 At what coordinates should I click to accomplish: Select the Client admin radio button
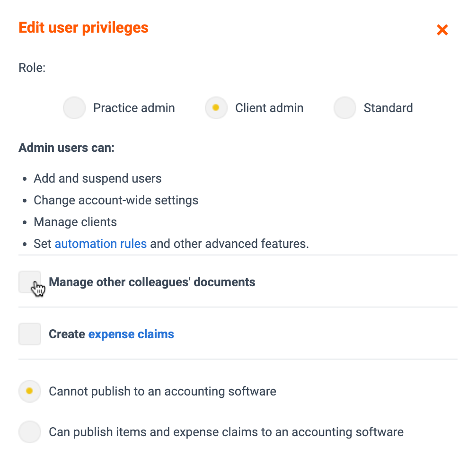pos(216,108)
